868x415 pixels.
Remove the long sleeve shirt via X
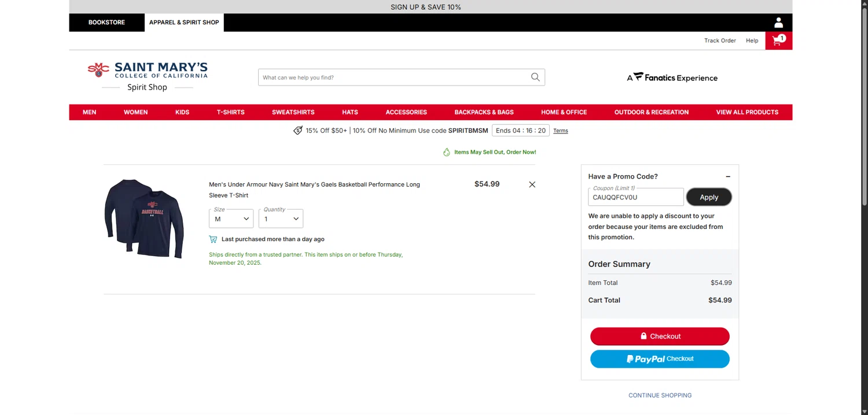click(532, 184)
